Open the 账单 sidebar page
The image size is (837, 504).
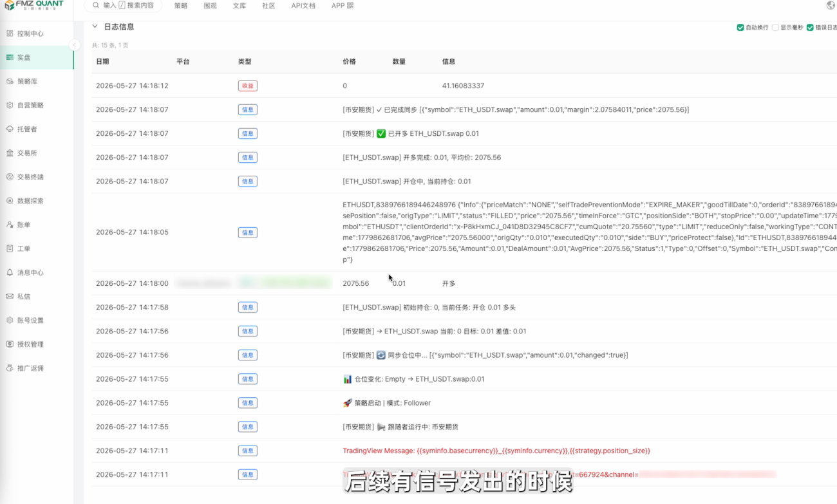coord(24,225)
